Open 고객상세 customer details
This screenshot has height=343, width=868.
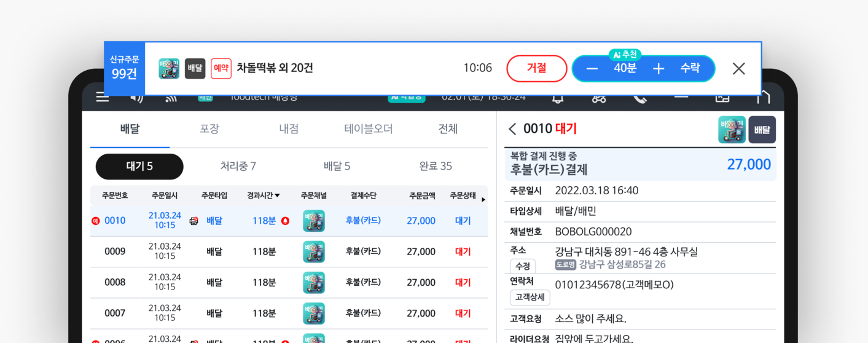(x=530, y=298)
